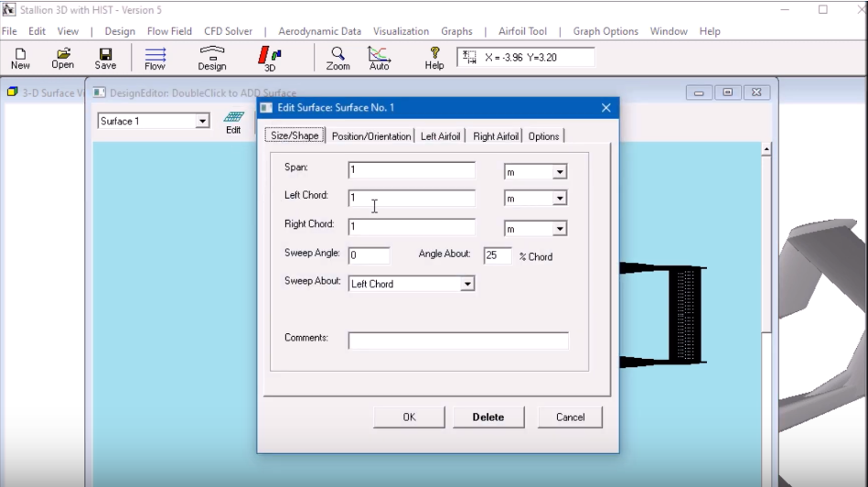Click the Cancel button

(570, 417)
